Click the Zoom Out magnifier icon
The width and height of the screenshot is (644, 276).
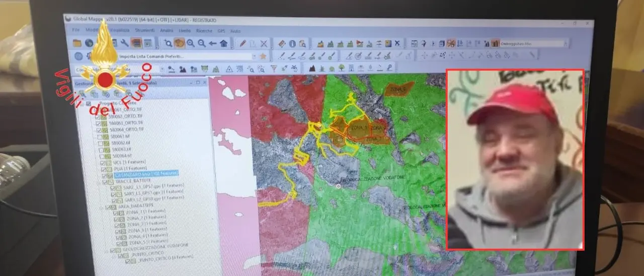(x=201, y=43)
